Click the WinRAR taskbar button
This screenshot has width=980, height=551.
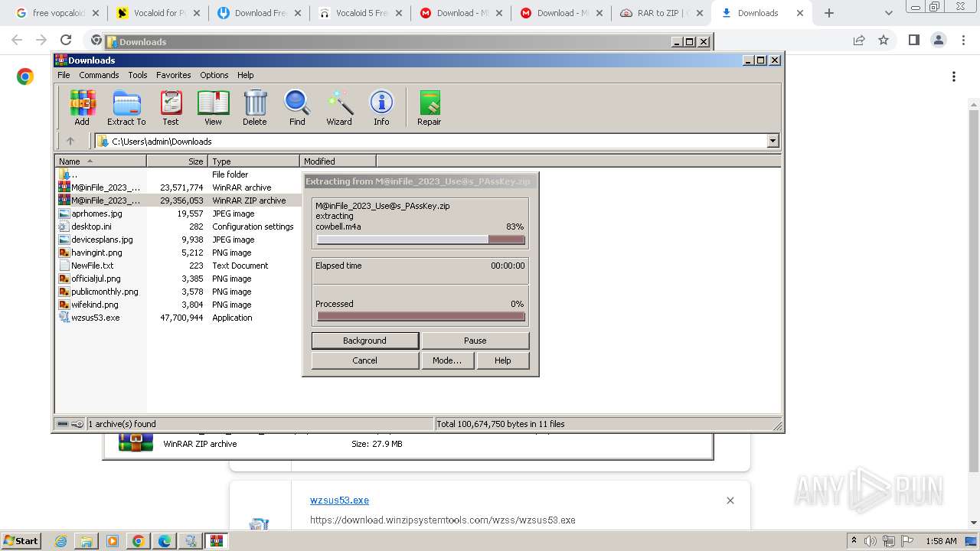(x=217, y=541)
